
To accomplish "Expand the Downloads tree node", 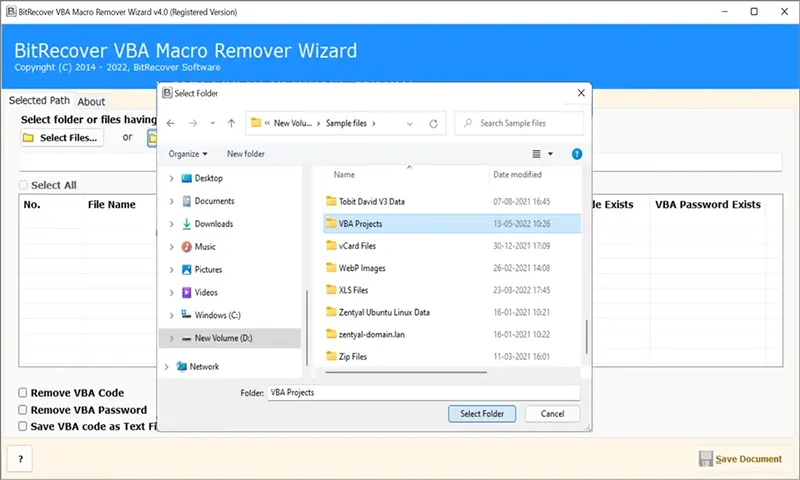I will (171, 224).
